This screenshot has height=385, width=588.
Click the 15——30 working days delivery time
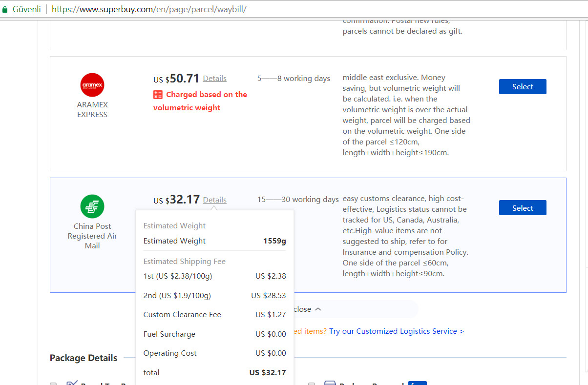pyautogui.click(x=298, y=199)
